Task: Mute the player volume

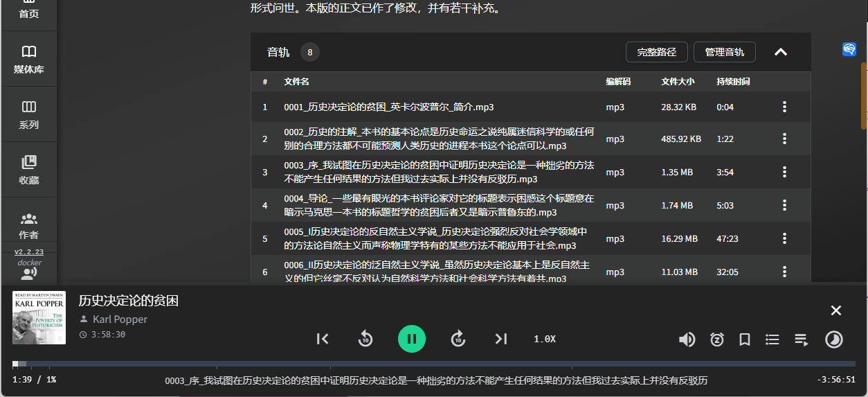Action: 687,339
